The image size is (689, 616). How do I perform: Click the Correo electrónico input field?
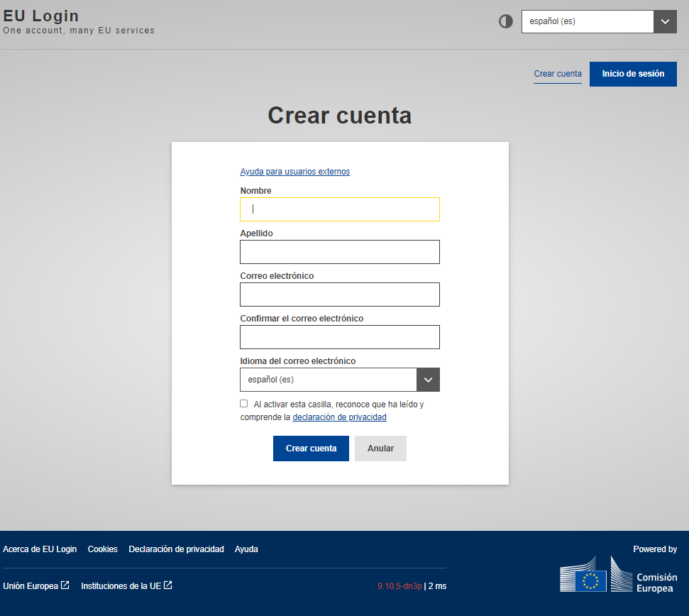click(339, 294)
